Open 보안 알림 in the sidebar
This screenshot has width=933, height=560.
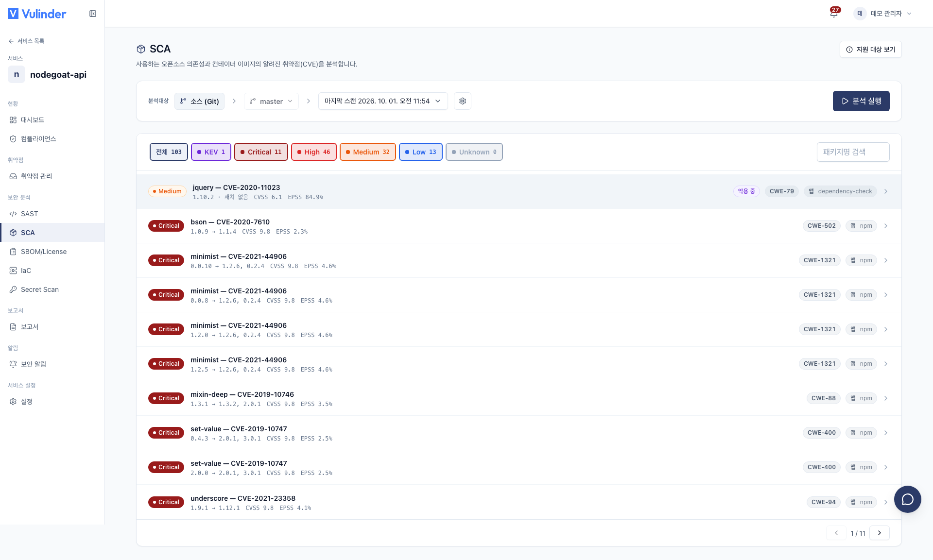pos(52,364)
